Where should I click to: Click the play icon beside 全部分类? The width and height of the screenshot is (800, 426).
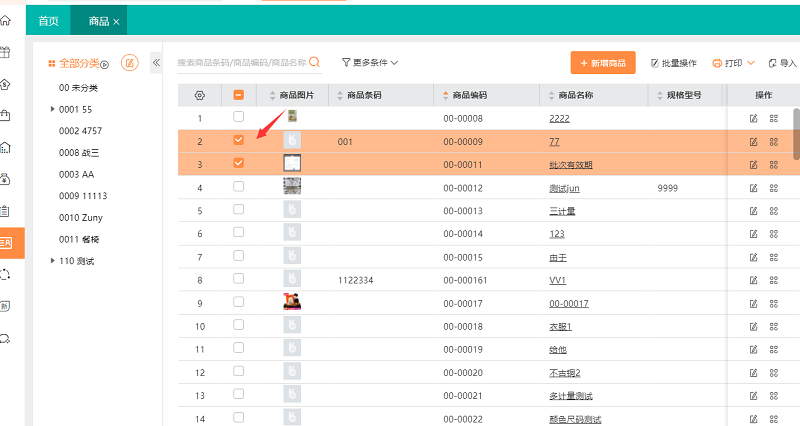pos(105,65)
